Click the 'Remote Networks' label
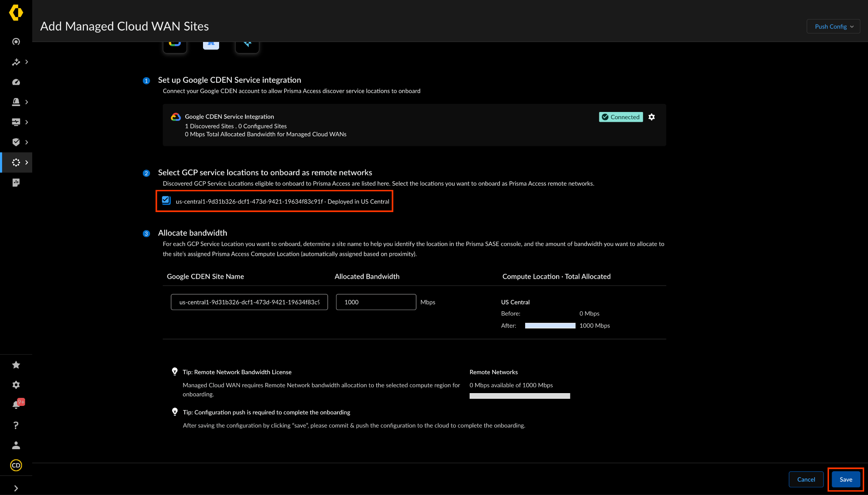Image resolution: width=868 pixels, height=495 pixels. click(x=494, y=372)
